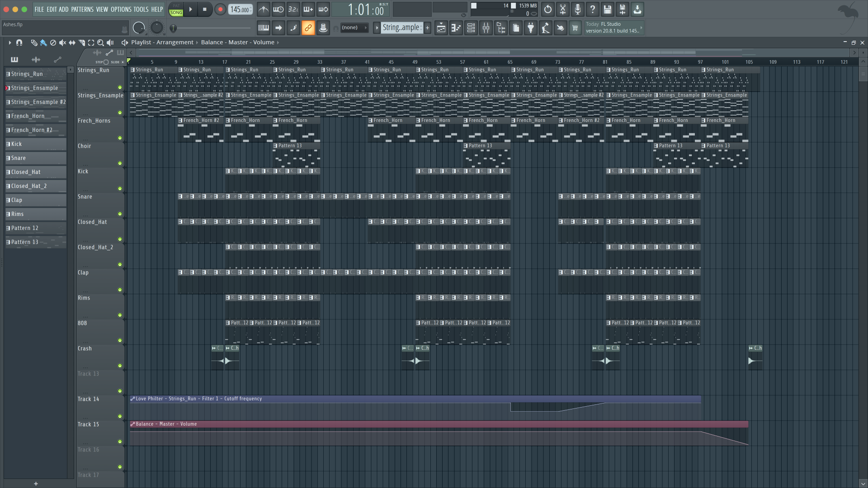Stop playback with the Stop button
This screenshot has width=868, height=488.
click(x=205, y=9)
